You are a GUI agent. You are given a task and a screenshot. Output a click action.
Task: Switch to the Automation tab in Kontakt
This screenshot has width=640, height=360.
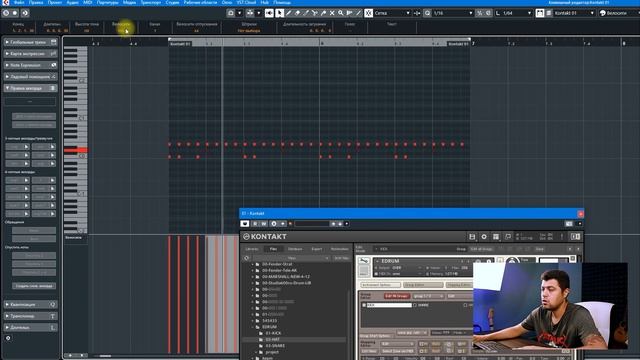[339, 249]
